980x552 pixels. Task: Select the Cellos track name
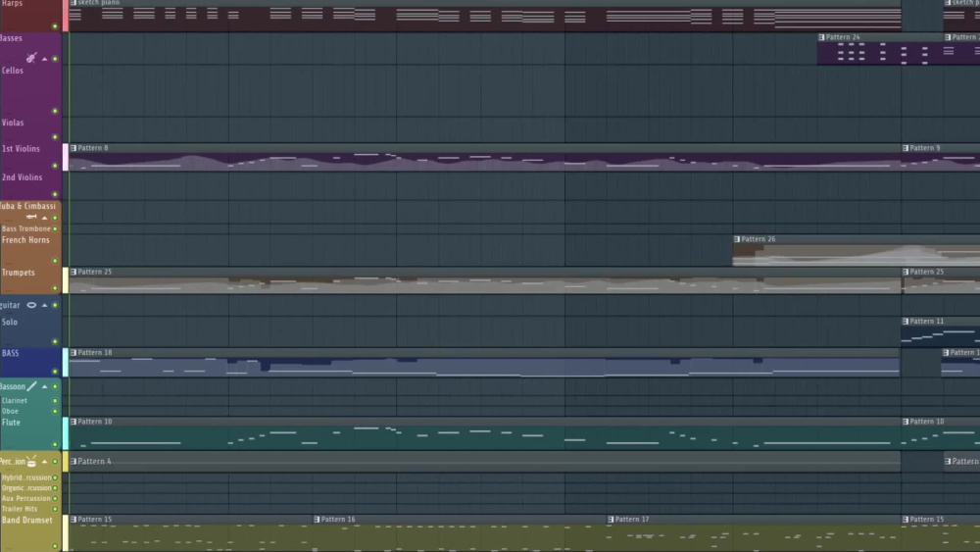click(x=13, y=71)
